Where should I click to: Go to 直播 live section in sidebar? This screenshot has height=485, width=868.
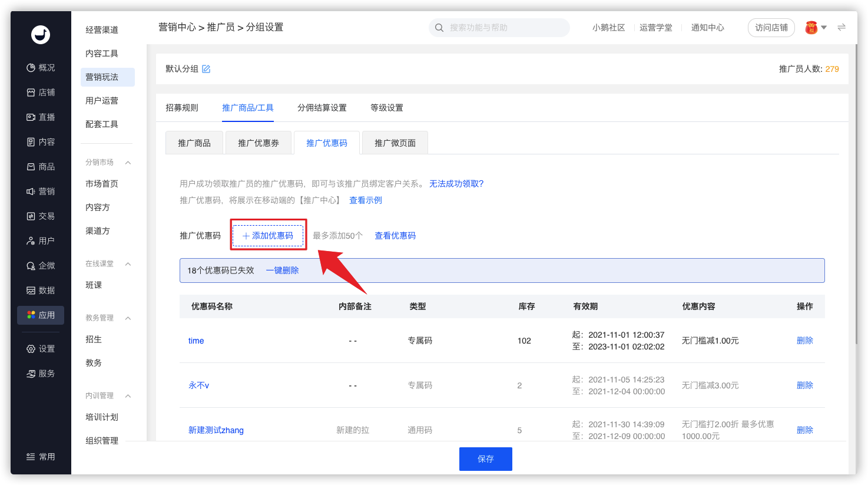point(31,117)
